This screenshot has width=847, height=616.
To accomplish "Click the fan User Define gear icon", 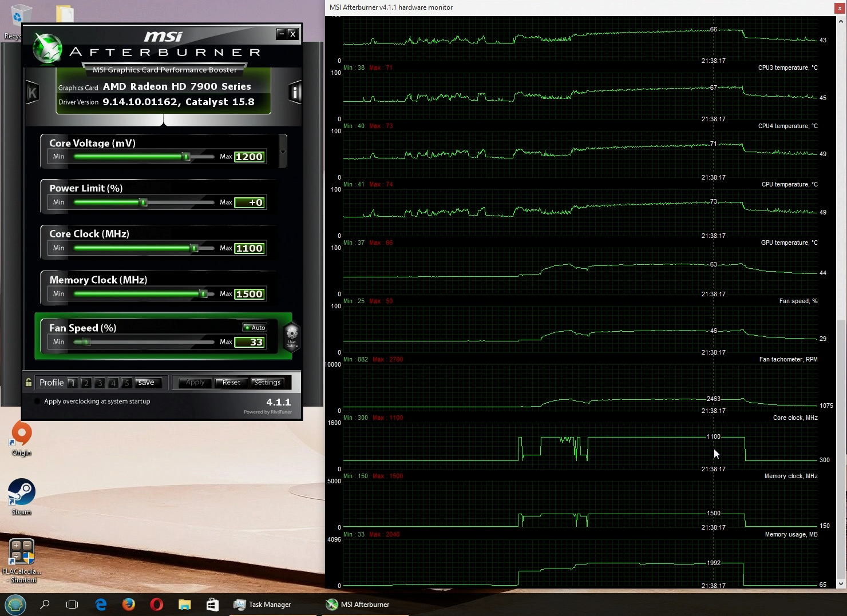I will click(292, 336).
